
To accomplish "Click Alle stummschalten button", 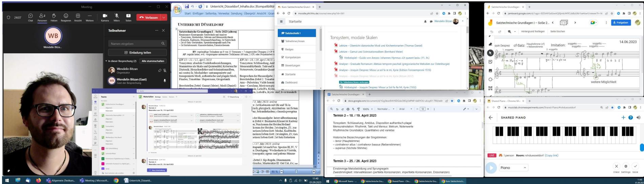I will click(x=153, y=61).
